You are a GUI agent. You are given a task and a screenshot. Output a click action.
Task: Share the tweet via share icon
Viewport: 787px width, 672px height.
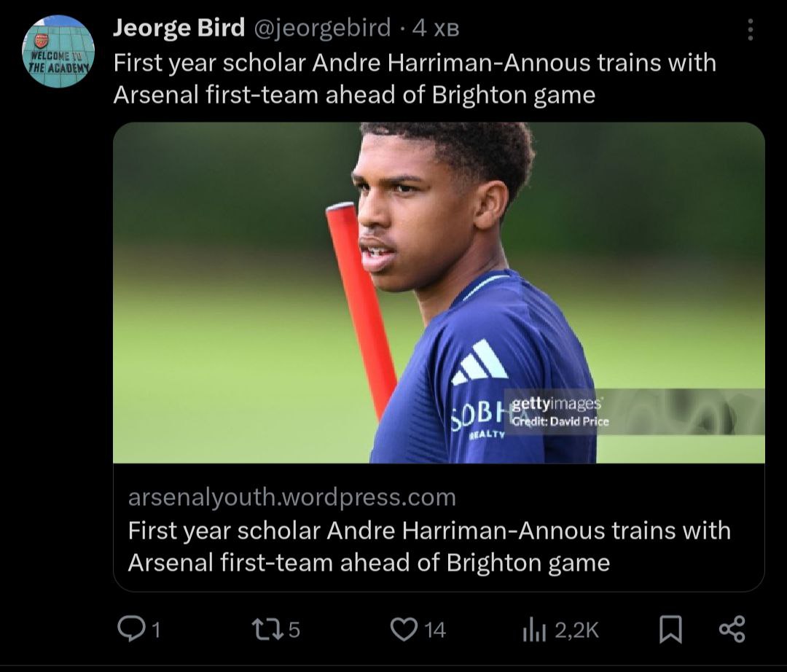[x=732, y=630]
